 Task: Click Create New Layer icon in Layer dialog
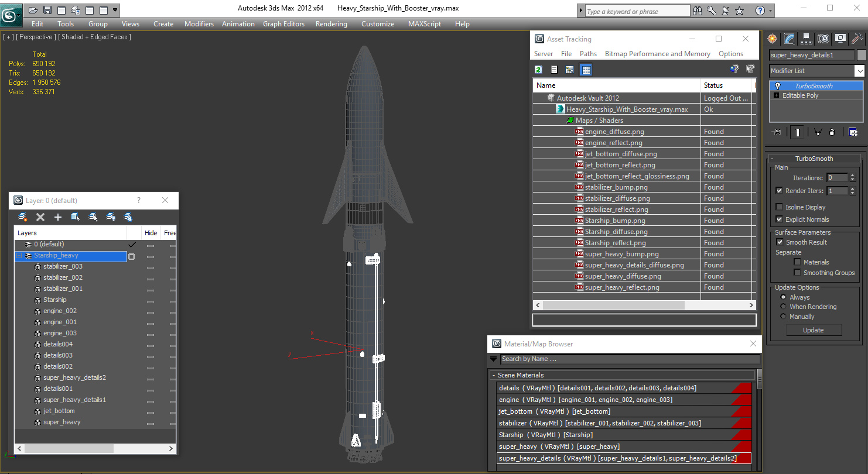[23, 217]
